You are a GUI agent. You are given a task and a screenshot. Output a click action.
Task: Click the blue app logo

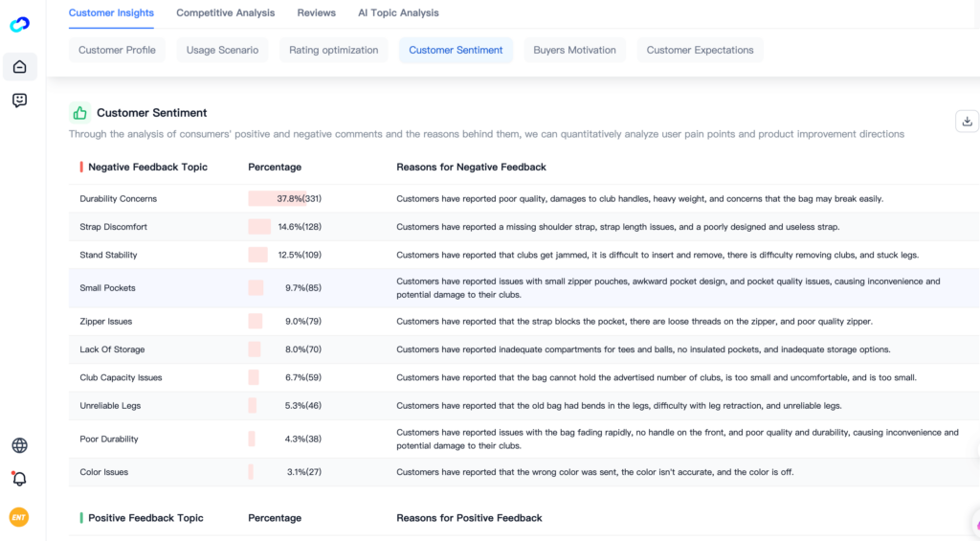(19, 24)
